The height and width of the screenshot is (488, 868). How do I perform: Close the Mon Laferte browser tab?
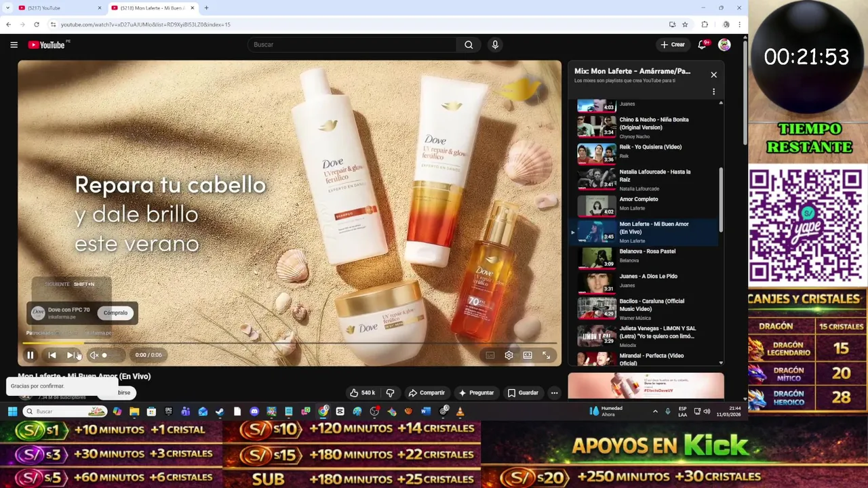193,7
